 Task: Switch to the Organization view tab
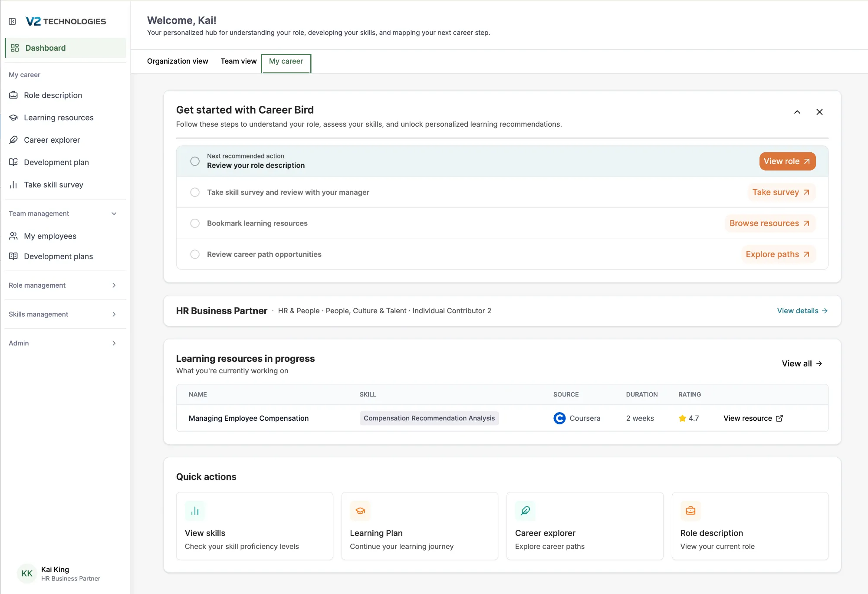(x=178, y=61)
